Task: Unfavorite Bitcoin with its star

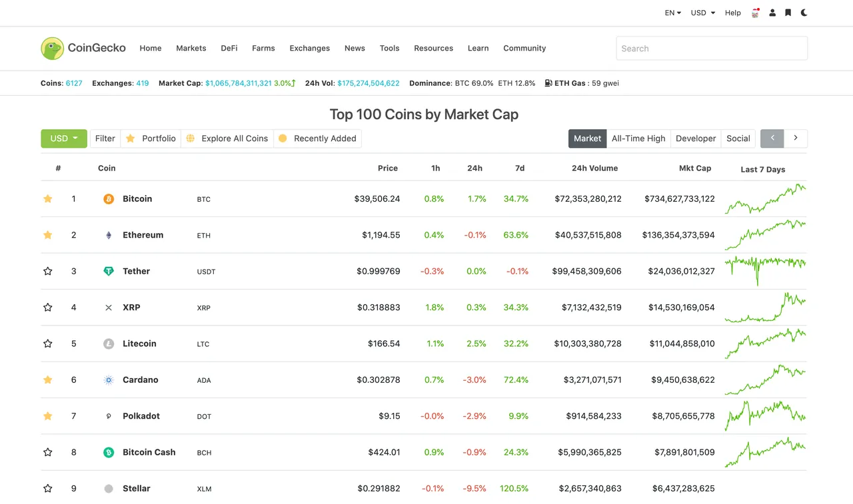Action: (48, 198)
